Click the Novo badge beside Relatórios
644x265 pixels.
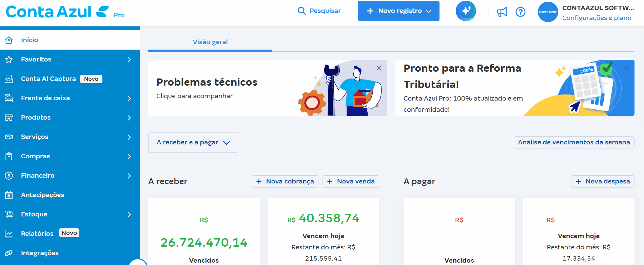(69, 233)
